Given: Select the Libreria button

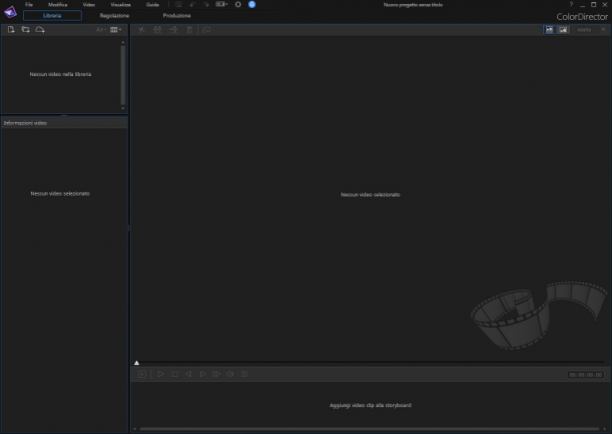Looking at the screenshot, I should (52, 16).
